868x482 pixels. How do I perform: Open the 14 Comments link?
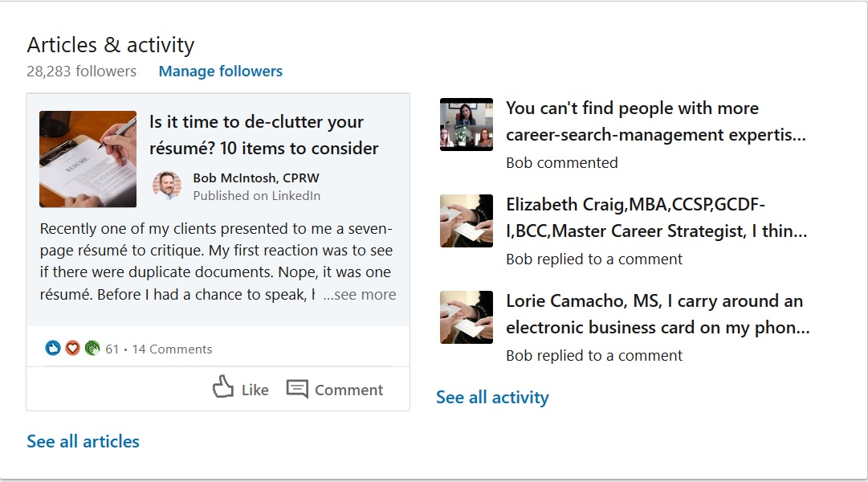click(x=172, y=349)
